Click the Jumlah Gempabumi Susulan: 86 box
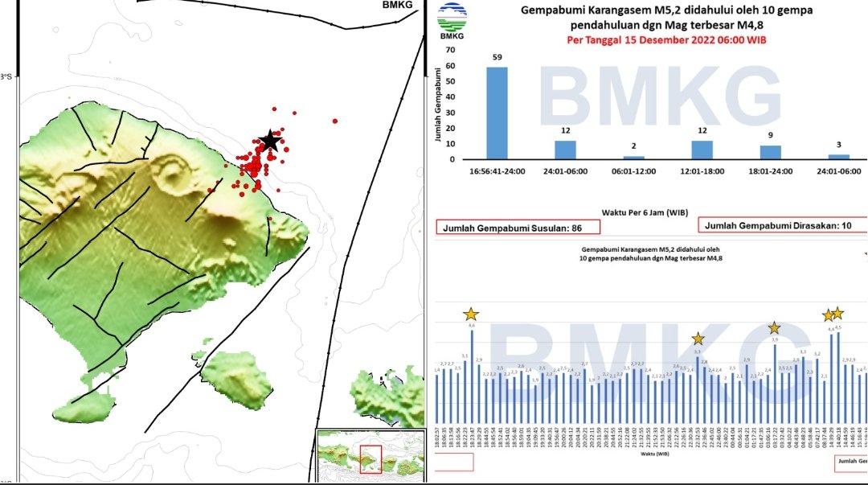Image resolution: width=868 pixels, height=485 pixels. point(511,228)
